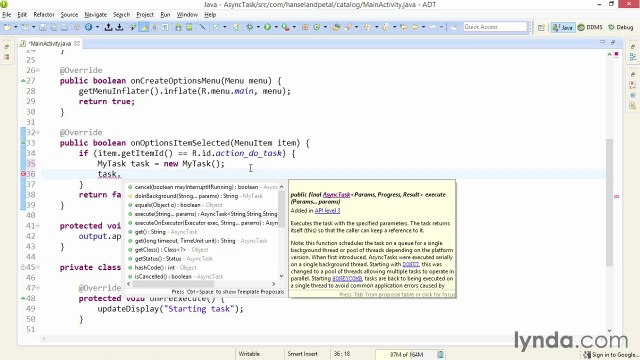Click the New Java Class icon

point(316,27)
